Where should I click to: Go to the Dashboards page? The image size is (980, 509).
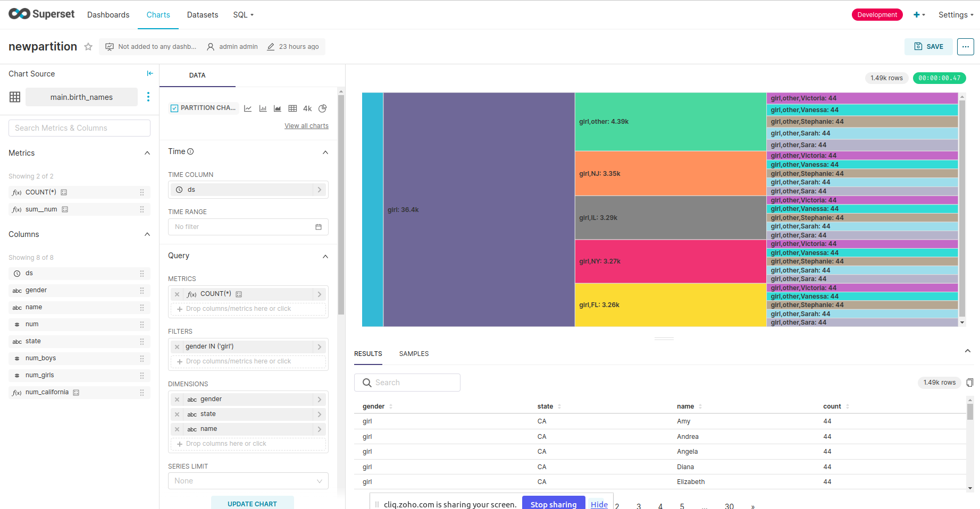(x=108, y=14)
